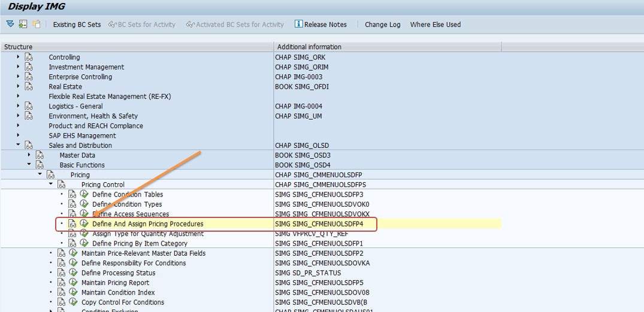Execute Maintain Price-Relevant Master Data Fields icon
644x312 pixels.
point(74,253)
